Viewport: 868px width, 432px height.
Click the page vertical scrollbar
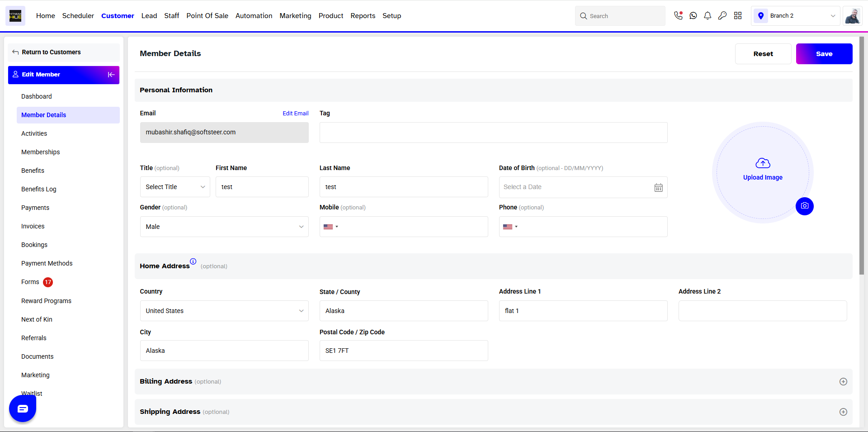coord(862,156)
